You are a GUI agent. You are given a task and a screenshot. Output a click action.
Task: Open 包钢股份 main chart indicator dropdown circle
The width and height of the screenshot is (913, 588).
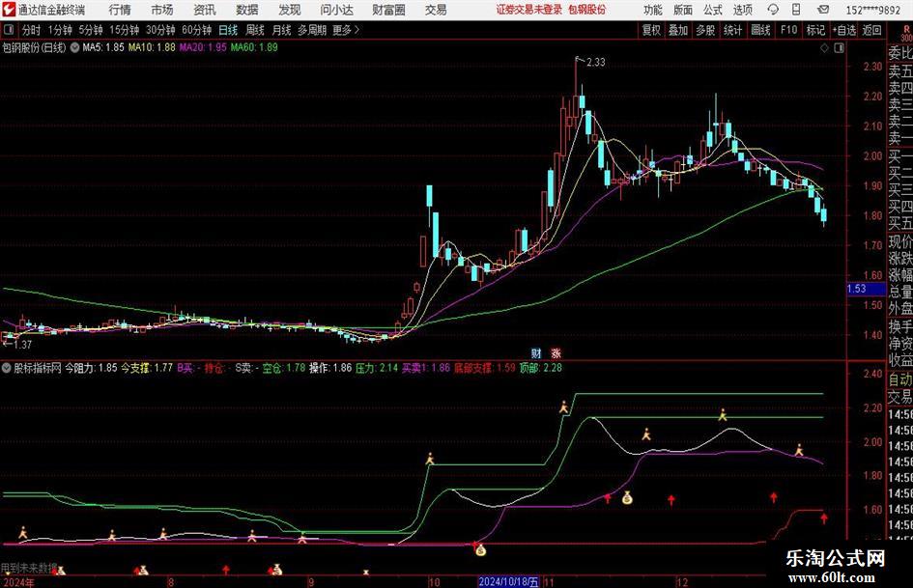[x=74, y=47]
